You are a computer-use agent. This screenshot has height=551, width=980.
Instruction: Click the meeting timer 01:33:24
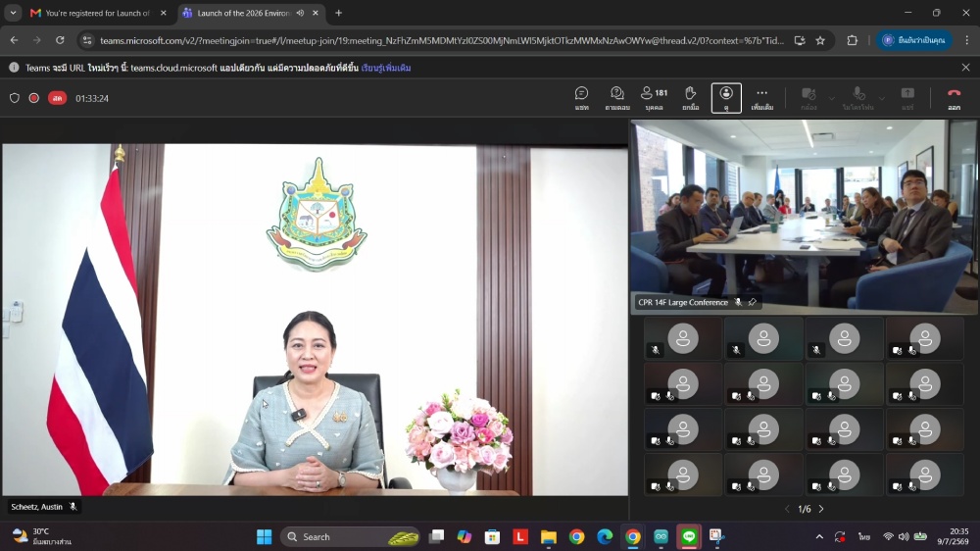[92, 98]
